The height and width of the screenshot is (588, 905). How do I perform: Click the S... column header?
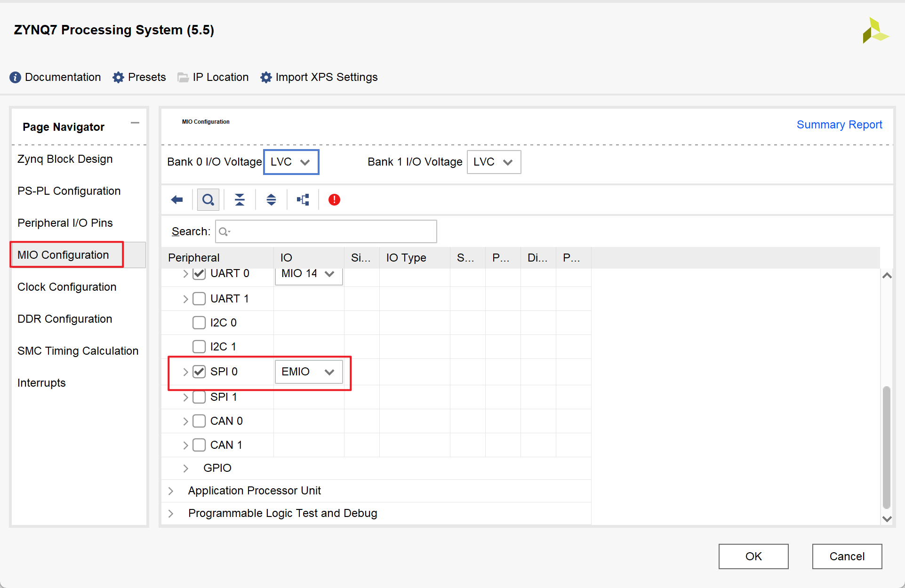468,258
